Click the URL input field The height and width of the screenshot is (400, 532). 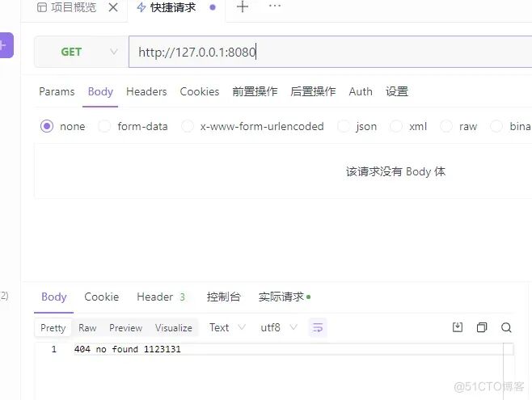330,52
